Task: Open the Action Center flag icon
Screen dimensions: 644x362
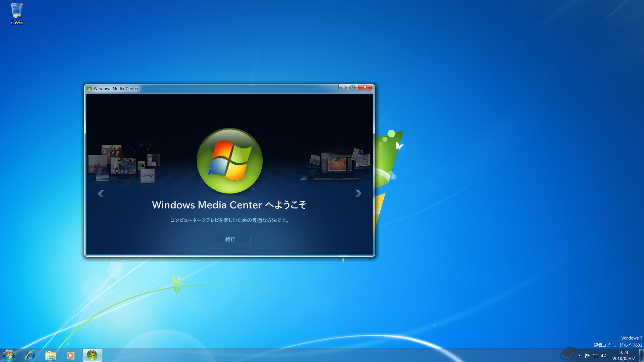Action: (588, 356)
